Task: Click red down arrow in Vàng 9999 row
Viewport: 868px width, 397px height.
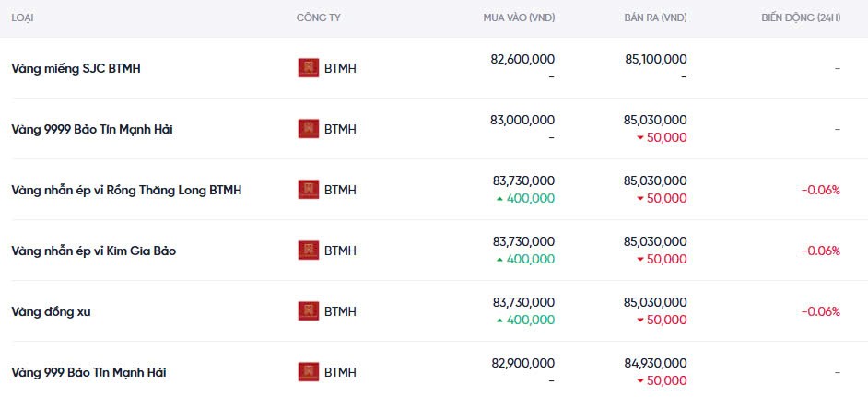Action: click(640, 137)
